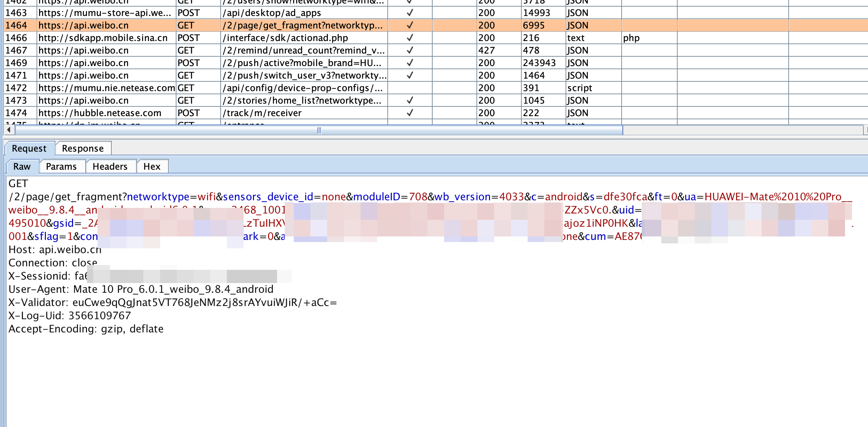Click the horizontal scrollbar left arrow
Image resolution: width=868 pixels, height=427 pixels.
[x=9, y=130]
